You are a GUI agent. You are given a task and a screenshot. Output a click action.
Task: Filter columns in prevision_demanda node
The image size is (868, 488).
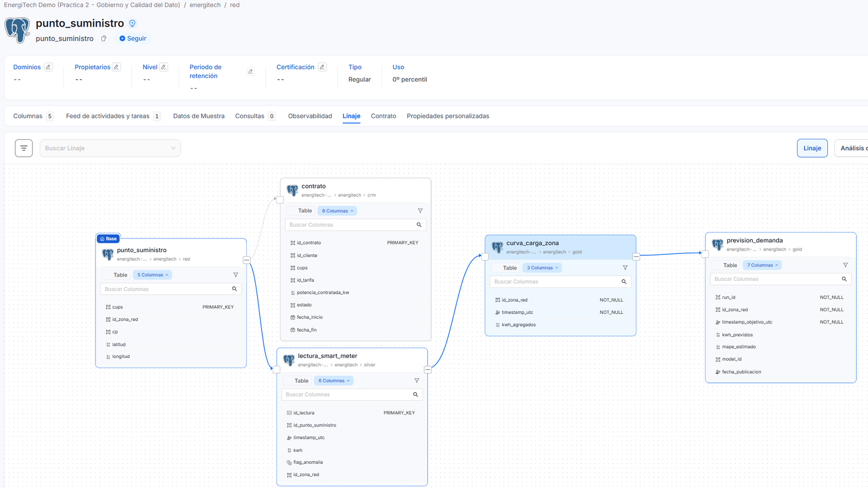tap(845, 265)
